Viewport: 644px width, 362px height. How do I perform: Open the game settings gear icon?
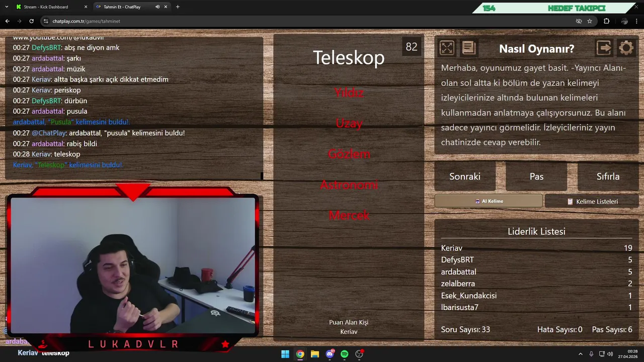[626, 48]
